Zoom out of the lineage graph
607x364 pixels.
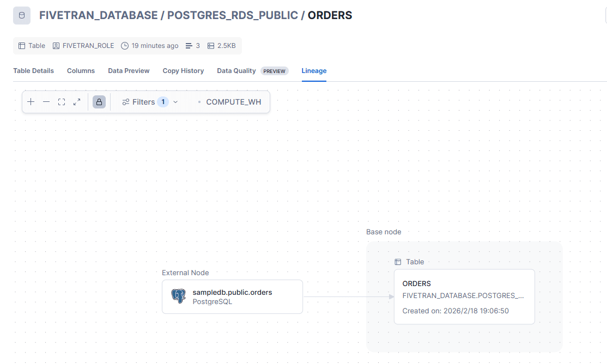pos(46,102)
